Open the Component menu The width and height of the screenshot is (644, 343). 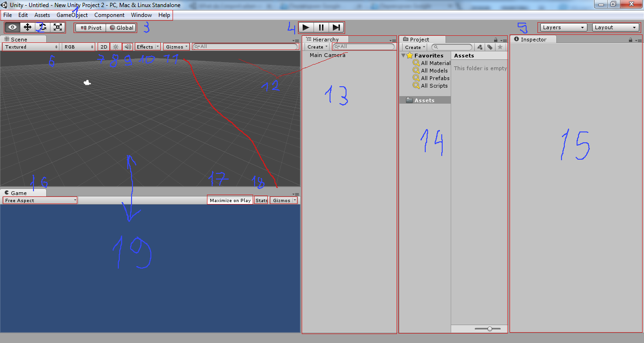click(x=109, y=15)
